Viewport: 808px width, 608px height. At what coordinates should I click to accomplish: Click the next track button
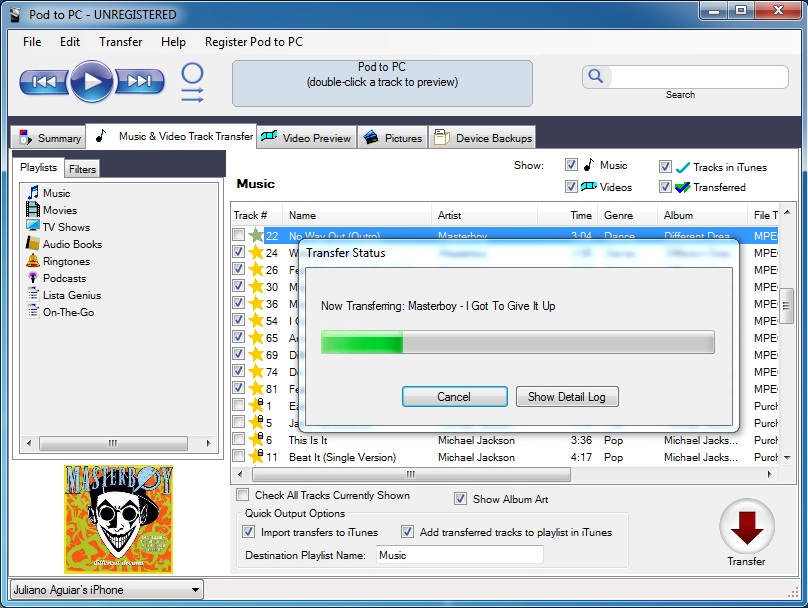[139, 81]
